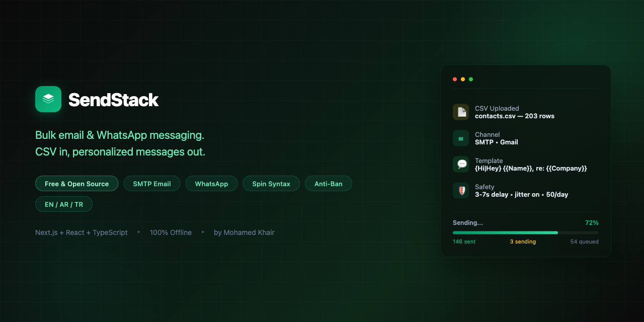
Task: Click the 72% progress value
Action: [592, 223]
